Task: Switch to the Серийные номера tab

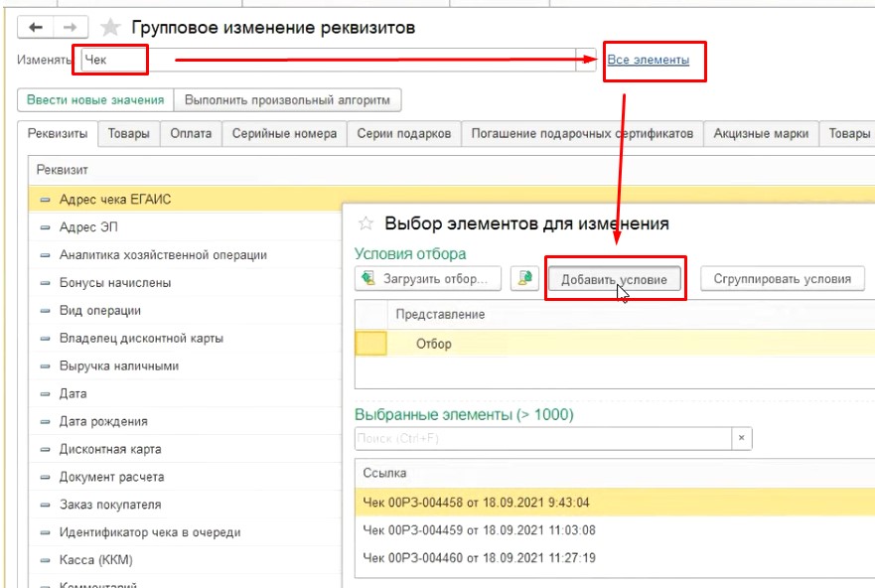Action: point(285,134)
